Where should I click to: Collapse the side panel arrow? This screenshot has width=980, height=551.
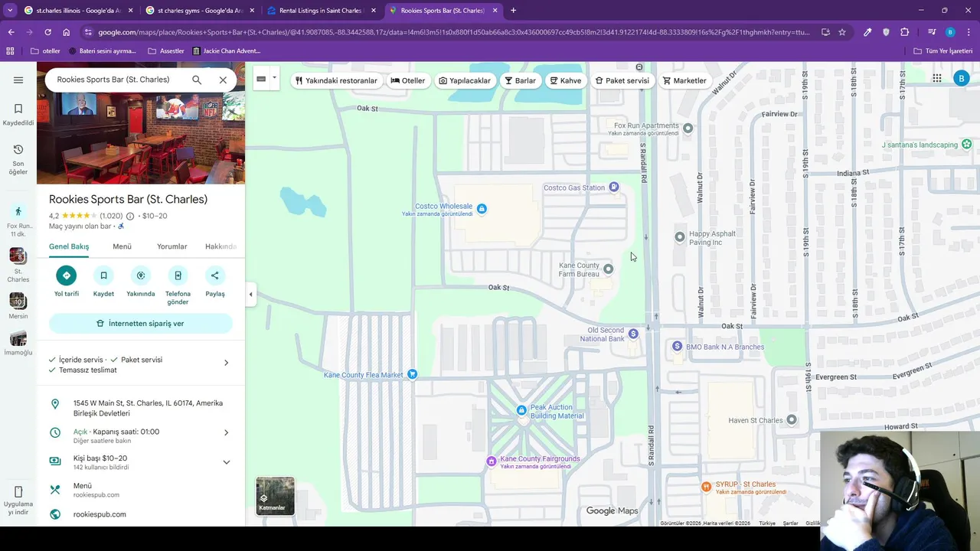tap(250, 294)
